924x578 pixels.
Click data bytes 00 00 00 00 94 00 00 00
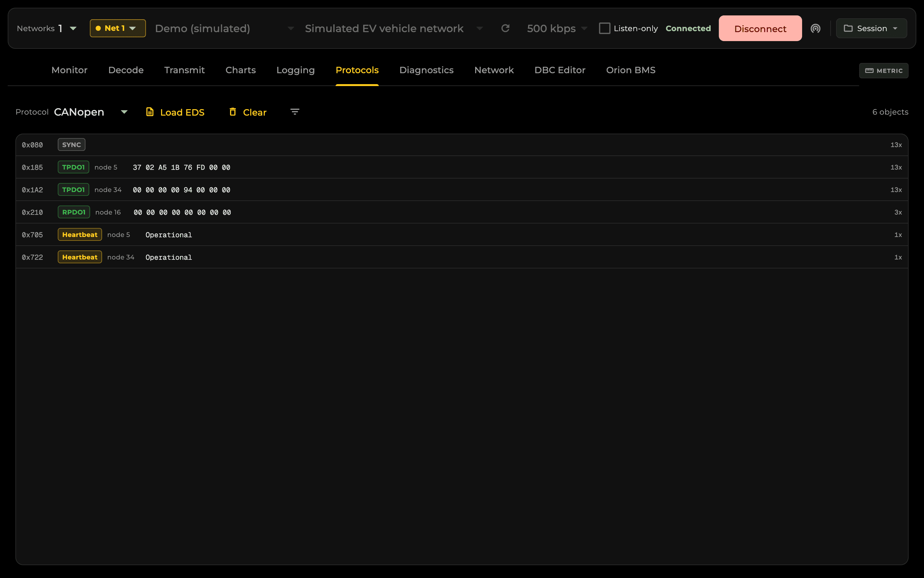[x=181, y=190]
